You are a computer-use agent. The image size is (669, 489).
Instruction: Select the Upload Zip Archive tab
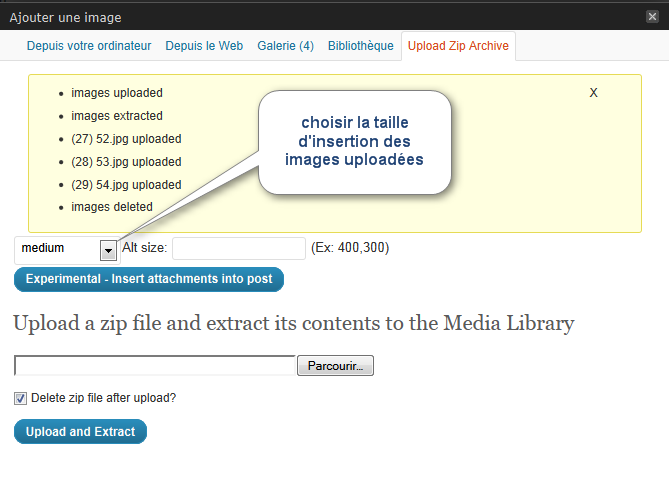click(x=458, y=46)
